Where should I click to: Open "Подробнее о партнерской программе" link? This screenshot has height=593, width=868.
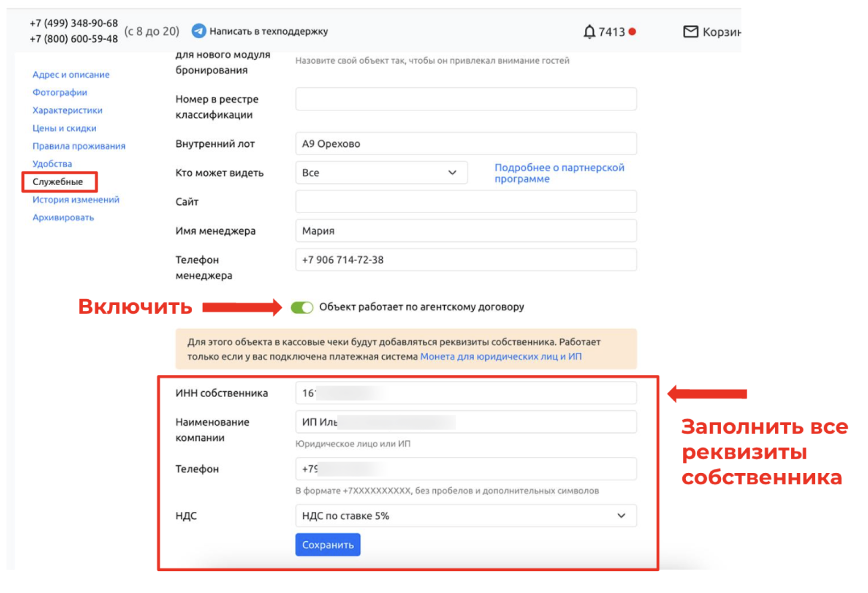[x=559, y=173]
